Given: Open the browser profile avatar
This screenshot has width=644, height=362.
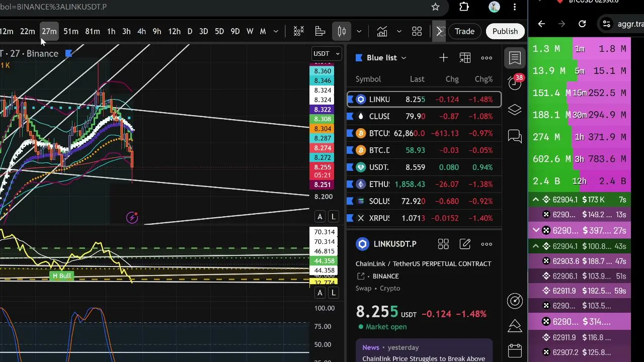Looking at the screenshot, I should point(494,7).
